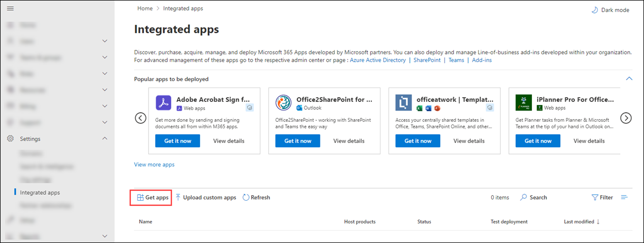Click the officeatwork card title
644x243 pixels.
pyautogui.click(x=455, y=99)
